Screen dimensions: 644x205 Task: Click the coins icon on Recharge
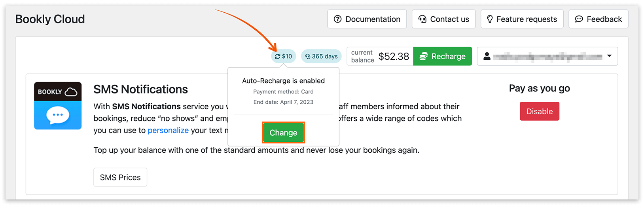click(423, 56)
